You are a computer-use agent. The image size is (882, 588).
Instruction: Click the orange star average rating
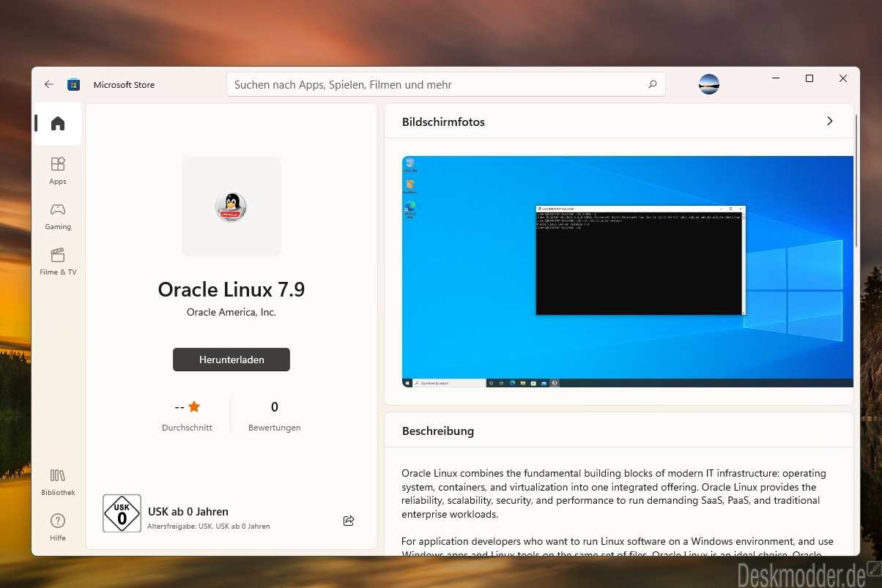click(x=194, y=406)
